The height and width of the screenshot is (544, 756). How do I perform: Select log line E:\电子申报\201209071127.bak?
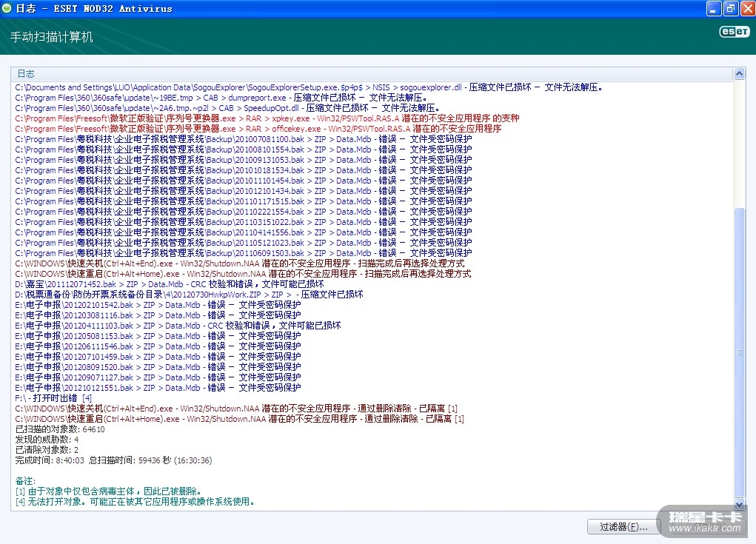point(158,377)
